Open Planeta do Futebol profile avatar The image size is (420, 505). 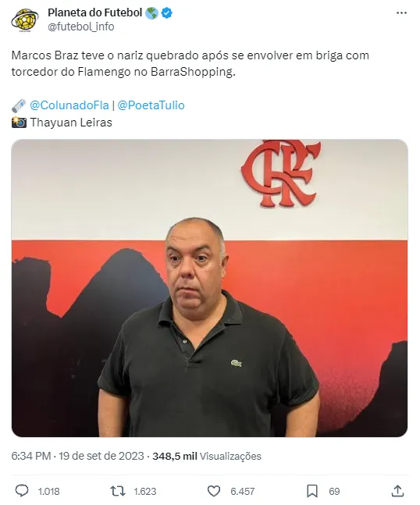[x=25, y=20]
